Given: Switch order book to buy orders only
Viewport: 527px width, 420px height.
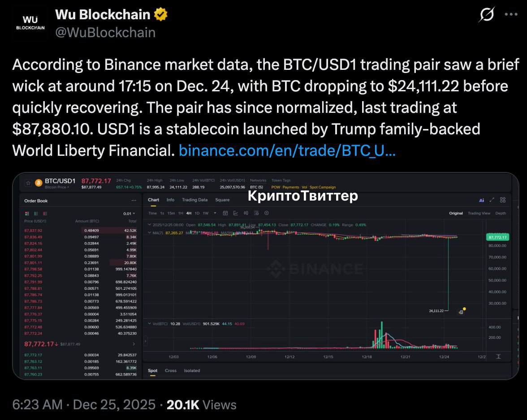Looking at the screenshot, I should pyautogui.click(x=36, y=214).
